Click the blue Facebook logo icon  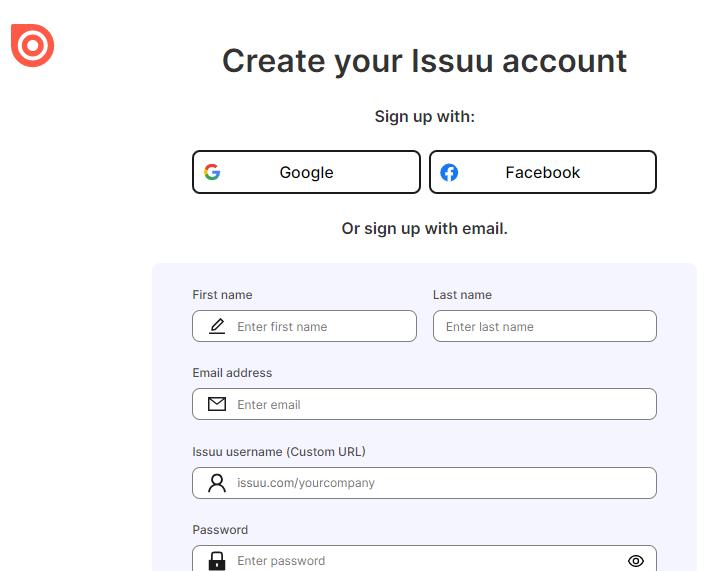449,172
